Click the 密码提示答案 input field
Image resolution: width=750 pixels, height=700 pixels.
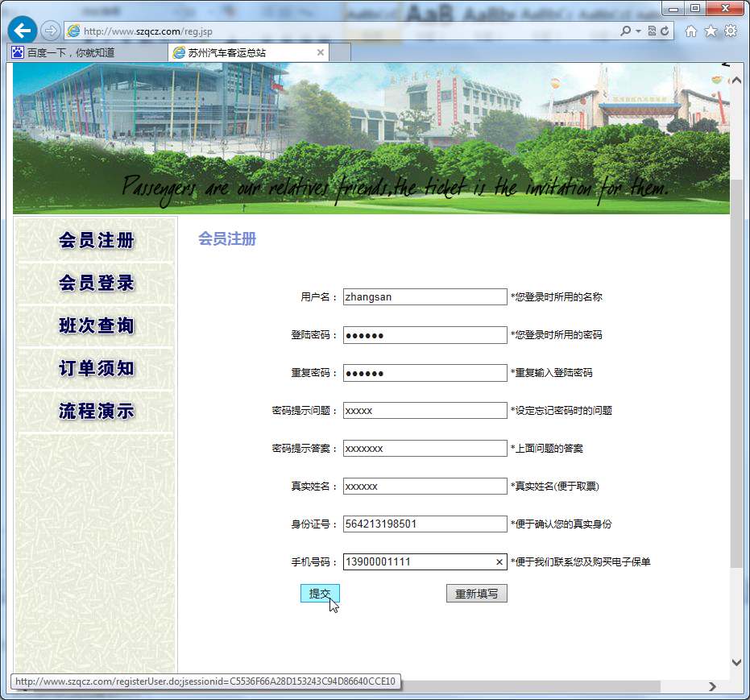[425, 449]
